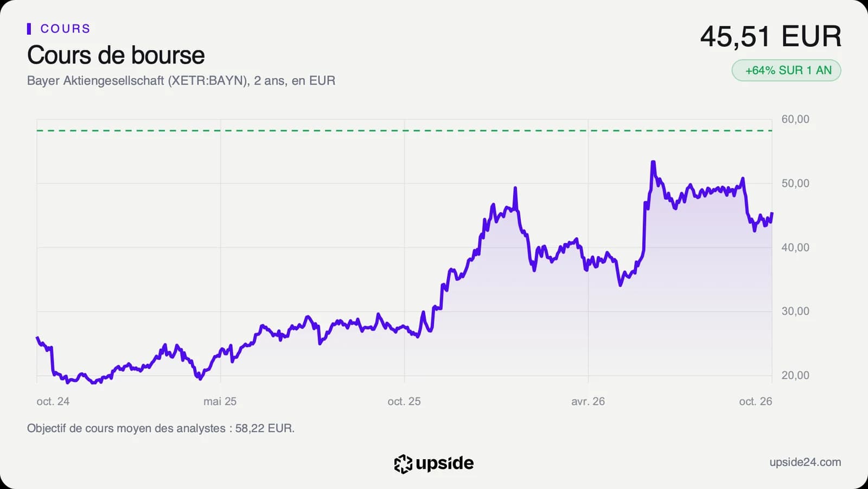
Task: Click the oct. 25 axis label
Action: (x=404, y=402)
